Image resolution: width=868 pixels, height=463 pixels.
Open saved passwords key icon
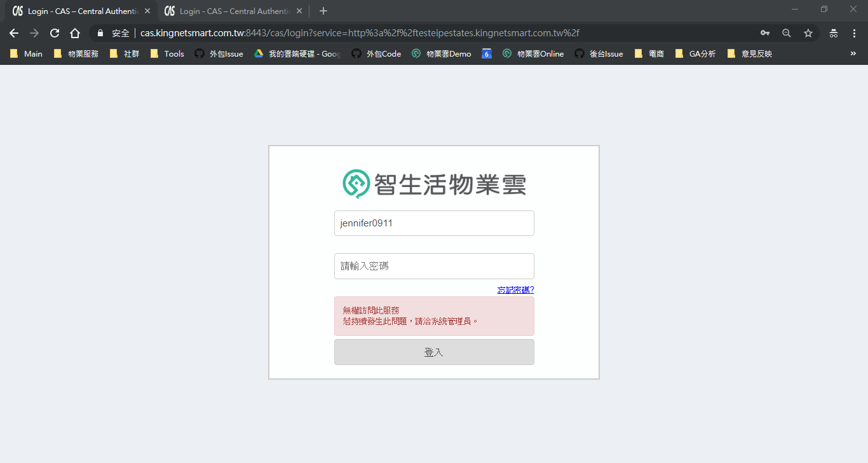(765, 33)
